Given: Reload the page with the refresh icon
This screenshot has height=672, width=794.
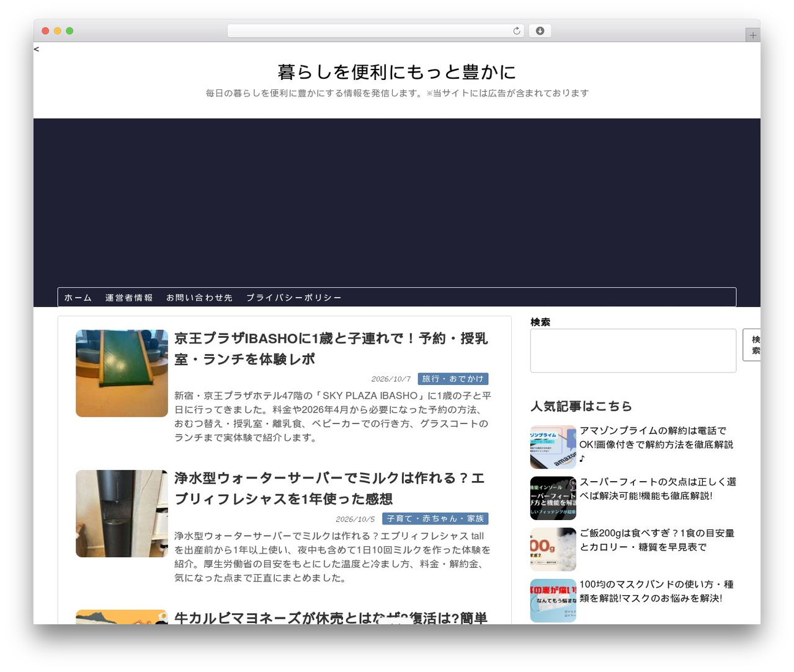Looking at the screenshot, I should (x=517, y=31).
